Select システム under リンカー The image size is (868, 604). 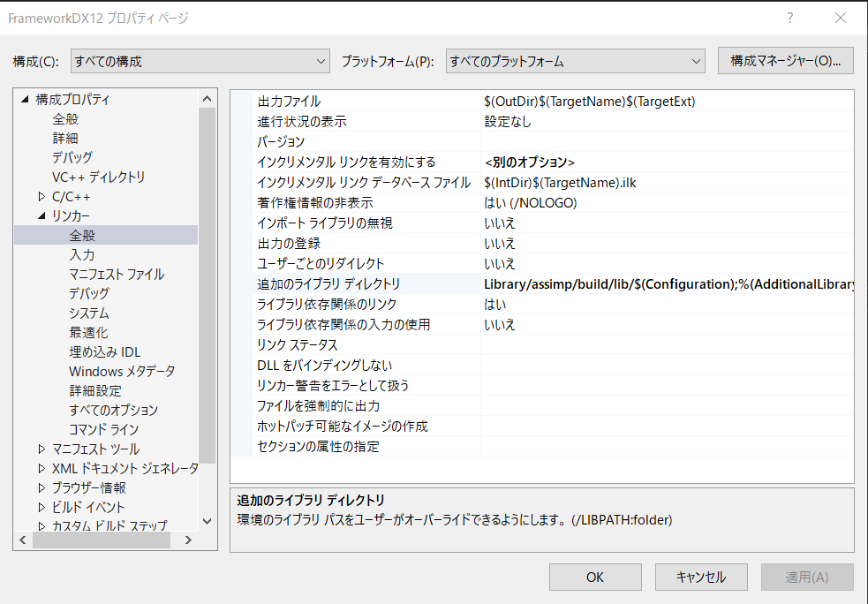pos(88,313)
